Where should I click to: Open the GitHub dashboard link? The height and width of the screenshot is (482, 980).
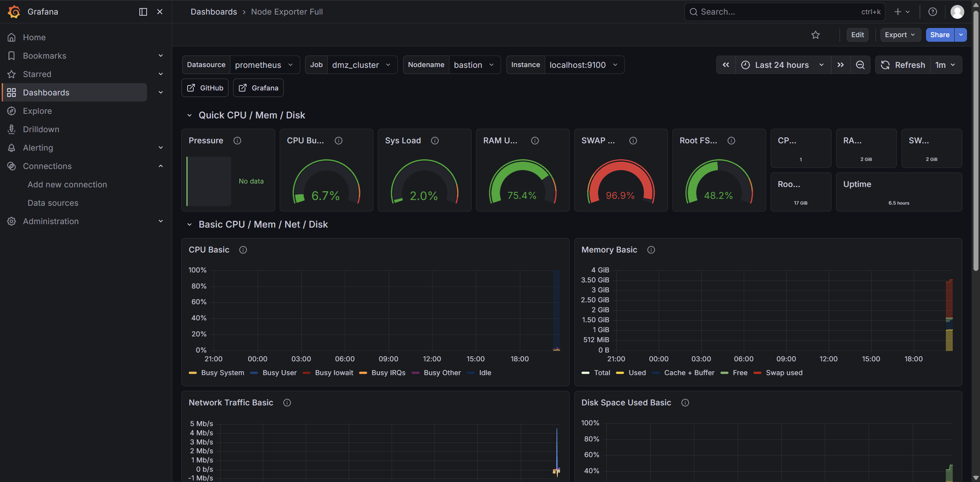205,88
